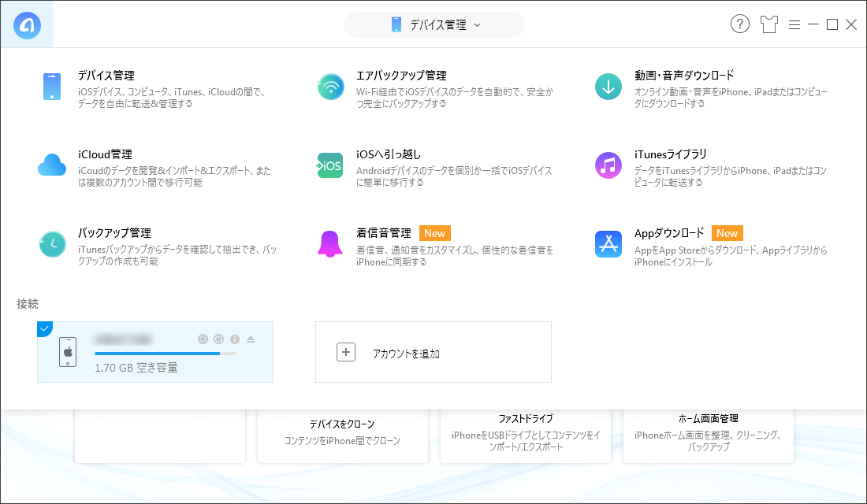
Task: Click the device restart spinner icon
Action: (x=203, y=339)
